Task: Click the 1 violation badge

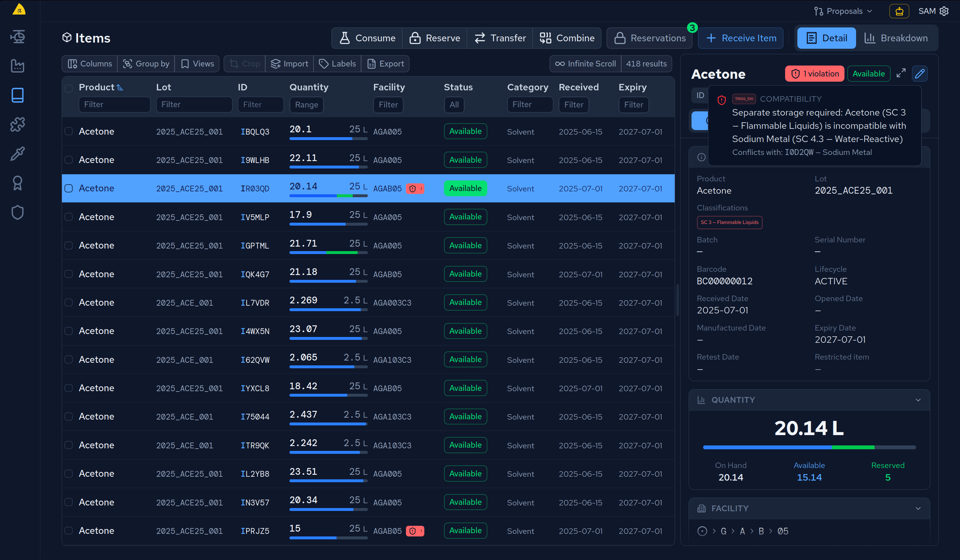Action: (x=814, y=74)
